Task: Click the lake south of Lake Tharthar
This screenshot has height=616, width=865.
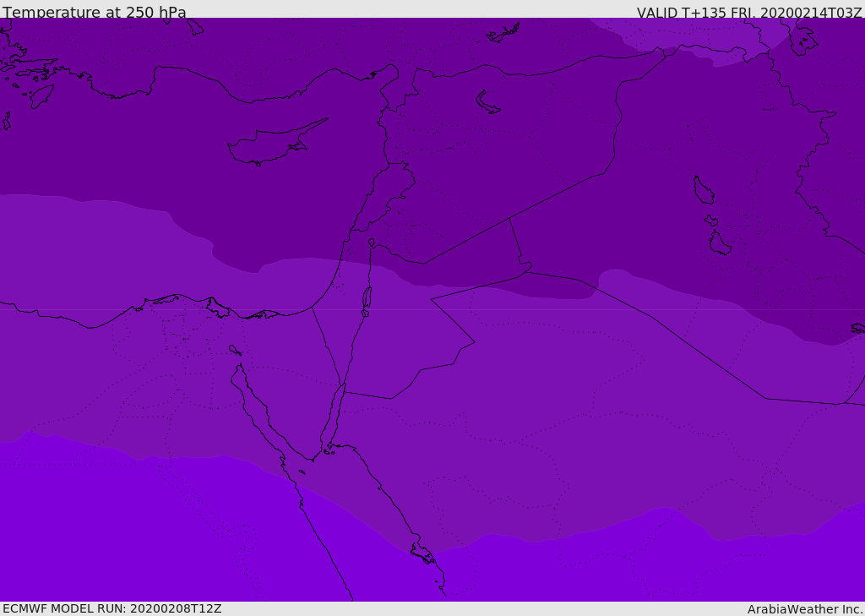Action: click(719, 243)
